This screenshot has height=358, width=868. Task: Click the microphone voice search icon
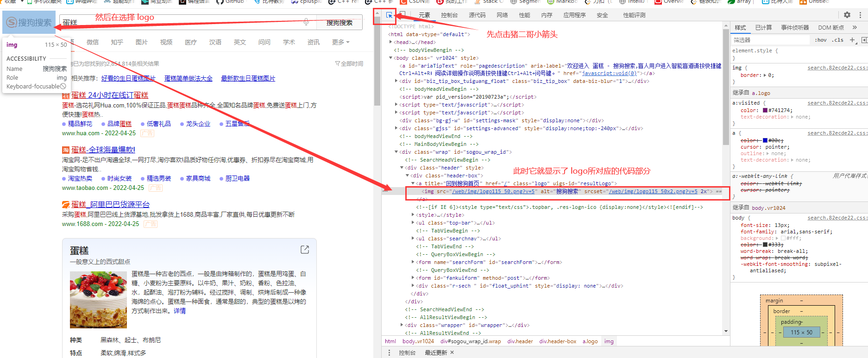[x=306, y=22]
